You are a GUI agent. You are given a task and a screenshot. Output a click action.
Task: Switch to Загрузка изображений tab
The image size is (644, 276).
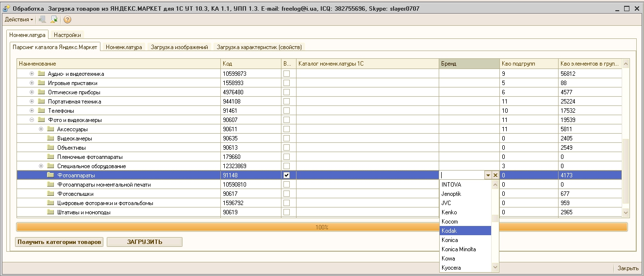tap(179, 47)
